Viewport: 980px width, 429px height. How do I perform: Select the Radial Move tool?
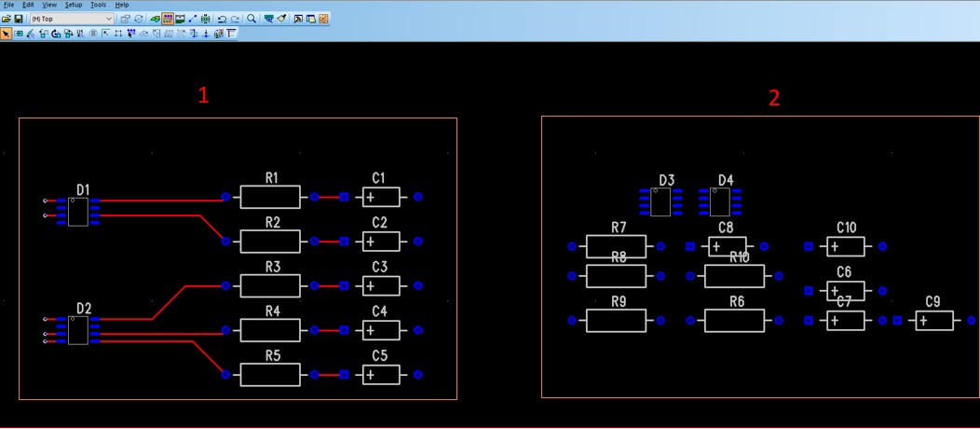point(31,34)
